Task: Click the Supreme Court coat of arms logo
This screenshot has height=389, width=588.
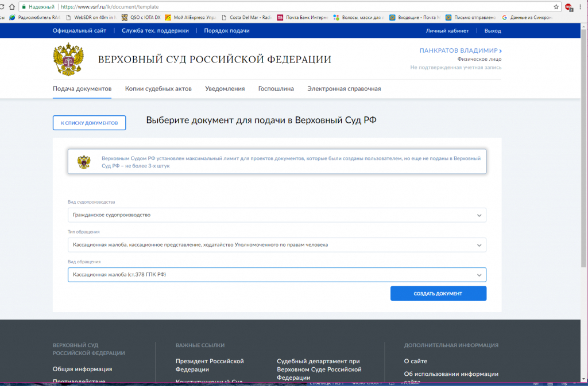Action: (68, 59)
